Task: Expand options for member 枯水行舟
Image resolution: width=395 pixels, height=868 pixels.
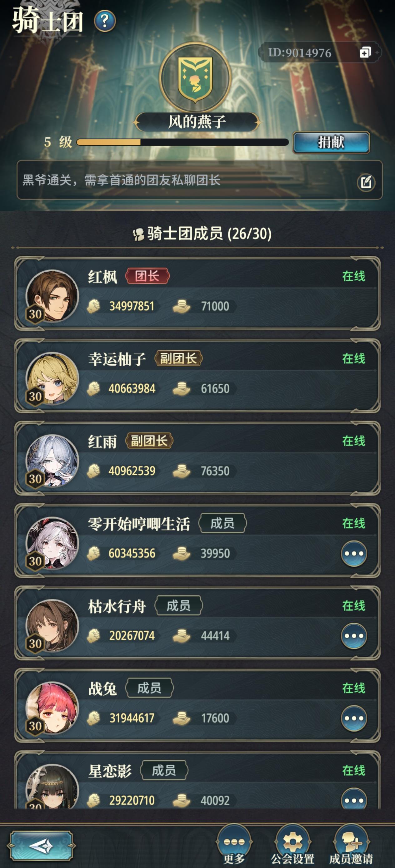Action: click(354, 636)
